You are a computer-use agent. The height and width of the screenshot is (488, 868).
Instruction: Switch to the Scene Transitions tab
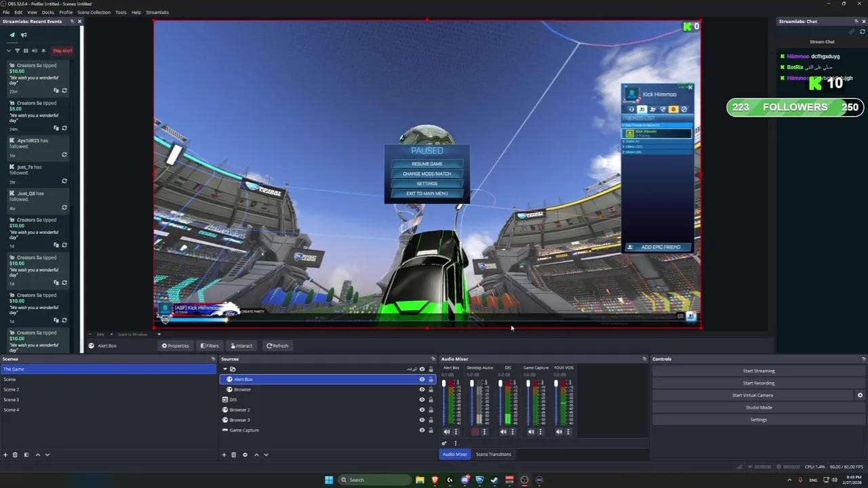point(493,454)
